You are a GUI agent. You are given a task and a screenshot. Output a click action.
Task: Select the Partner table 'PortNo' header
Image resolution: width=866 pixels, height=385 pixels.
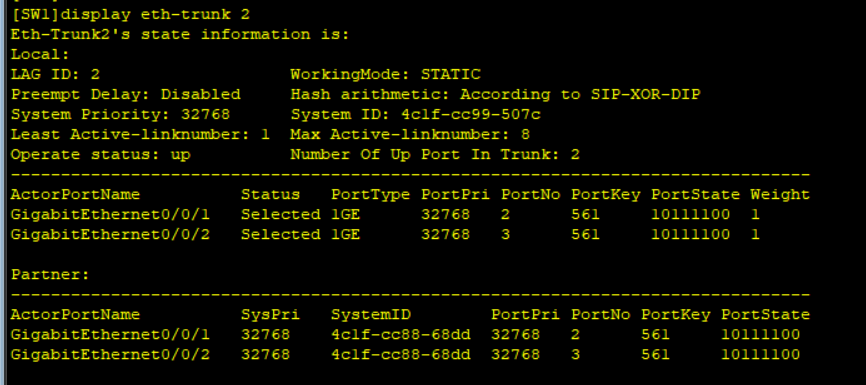tap(601, 314)
